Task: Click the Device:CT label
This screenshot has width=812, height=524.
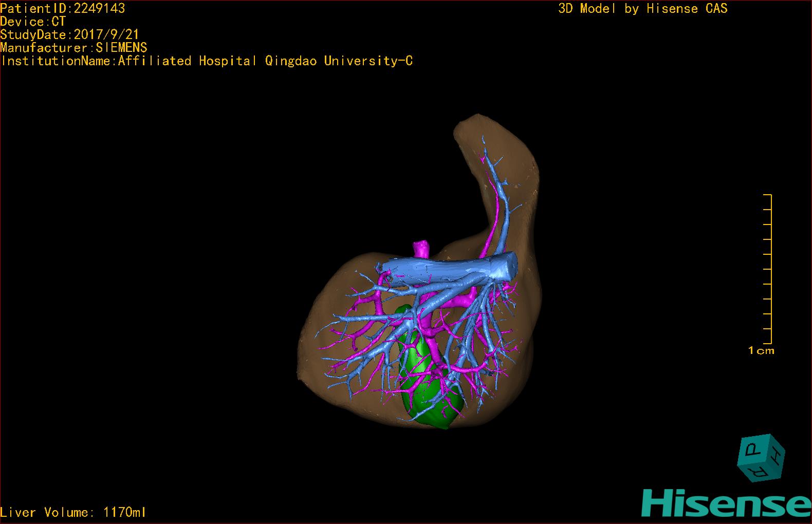Action: click(33, 22)
